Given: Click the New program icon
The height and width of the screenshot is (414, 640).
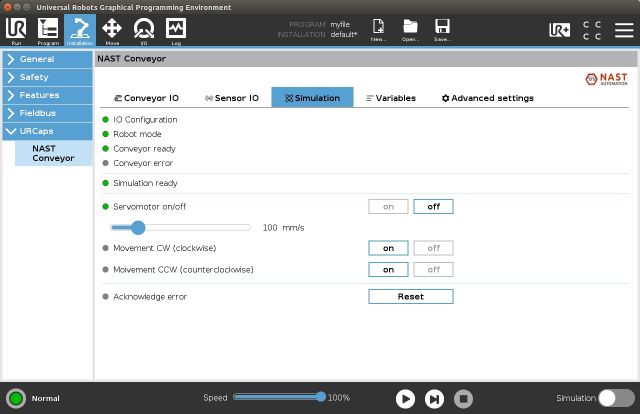Looking at the screenshot, I should pos(378,30).
